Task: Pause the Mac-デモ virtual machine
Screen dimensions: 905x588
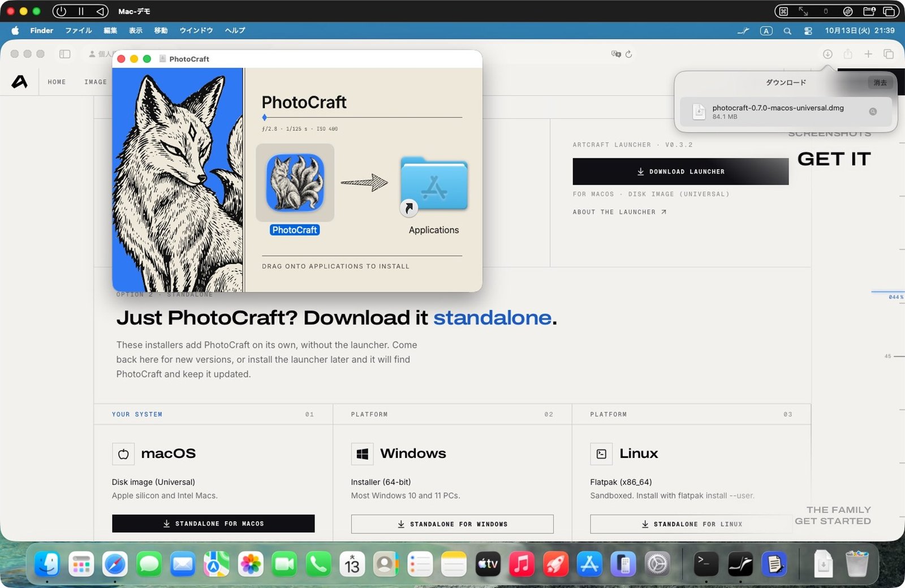Action: [x=81, y=11]
